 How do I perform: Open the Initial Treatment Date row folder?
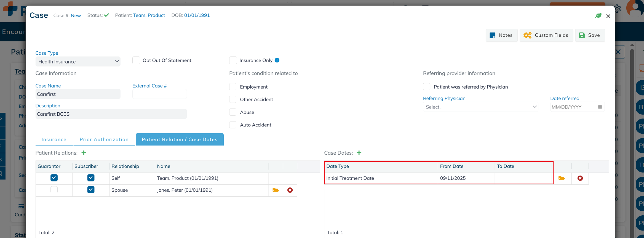tap(561, 178)
